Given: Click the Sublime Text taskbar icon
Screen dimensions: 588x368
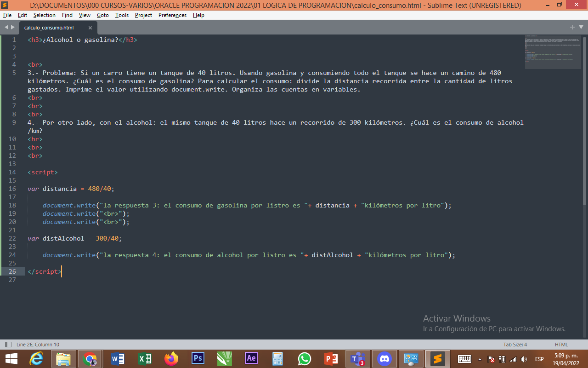Looking at the screenshot, I should (x=437, y=358).
